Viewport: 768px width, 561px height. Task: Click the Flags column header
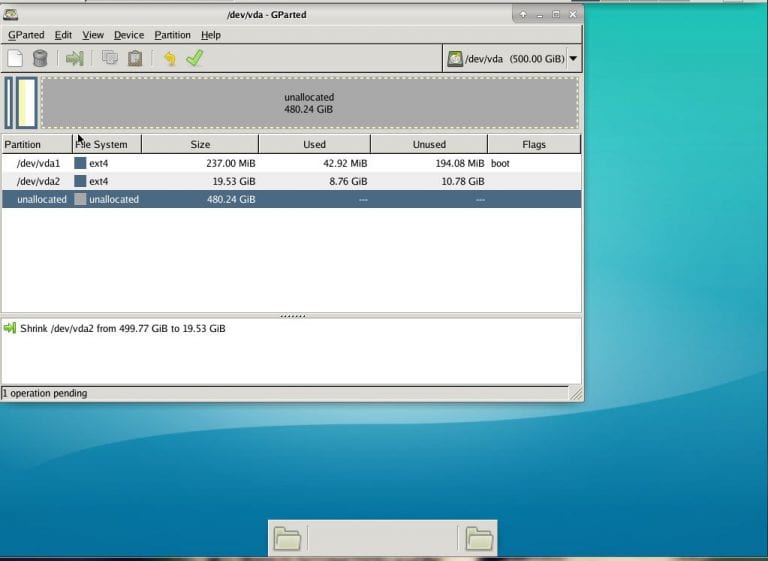[x=534, y=145]
